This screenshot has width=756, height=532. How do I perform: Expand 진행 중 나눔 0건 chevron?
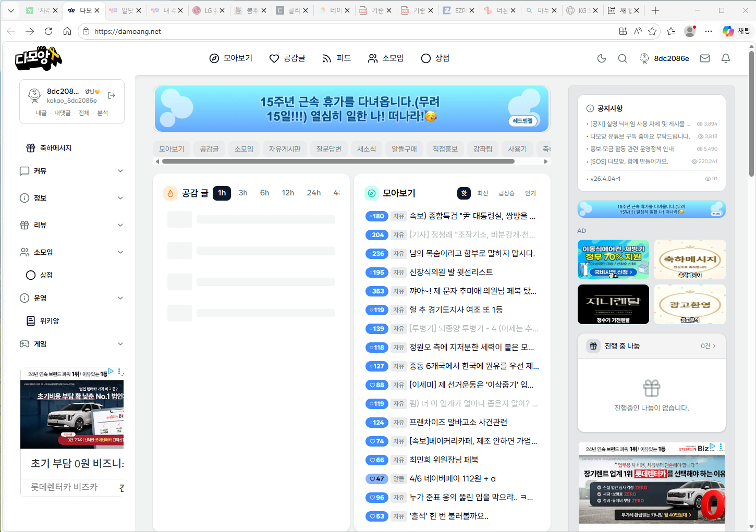click(x=714, y=346)
